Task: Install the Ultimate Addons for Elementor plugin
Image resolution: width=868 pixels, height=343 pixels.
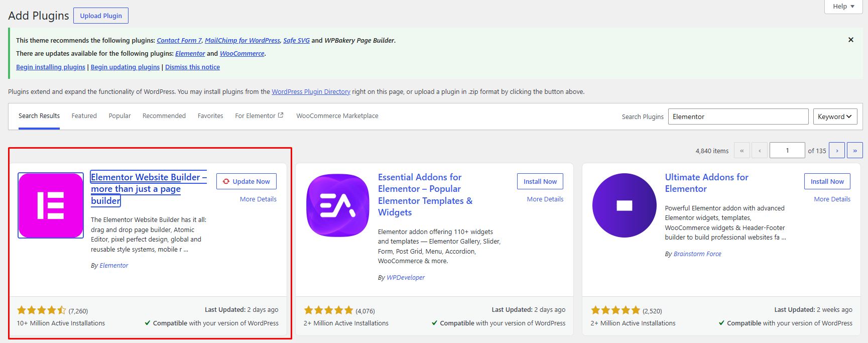Action: point(827,181)
